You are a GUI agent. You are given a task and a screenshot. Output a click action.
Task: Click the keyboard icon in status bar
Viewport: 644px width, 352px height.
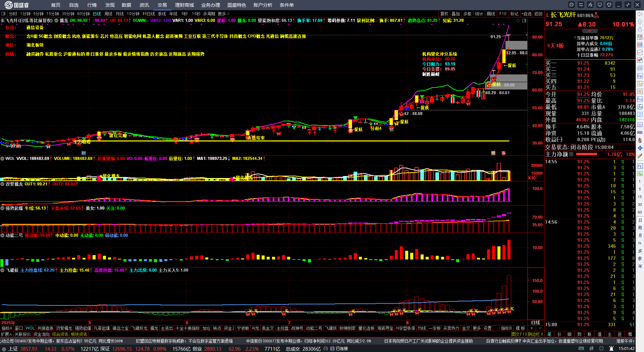tap(581, 349)
